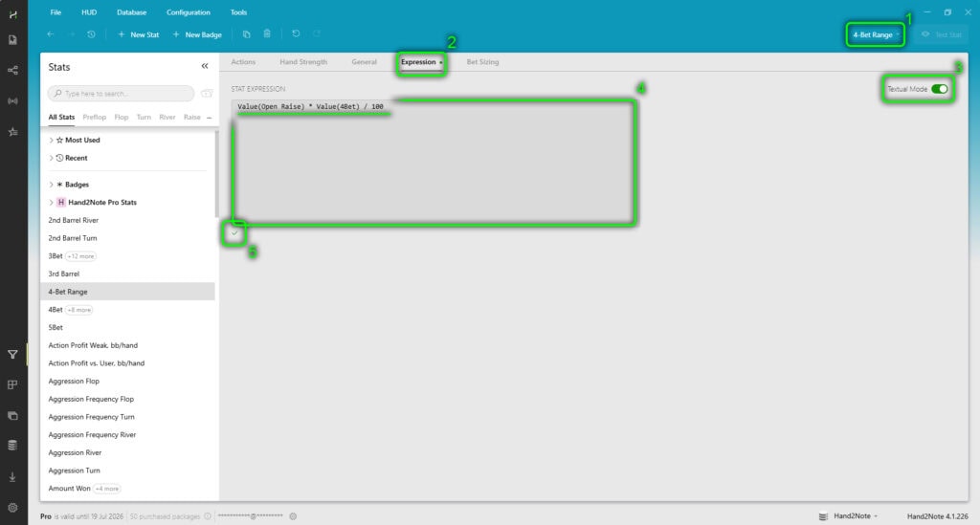Screen dimensions: 980x525
Task: Open the live broadcast icon in sidebar
Action: coord(12,100)
